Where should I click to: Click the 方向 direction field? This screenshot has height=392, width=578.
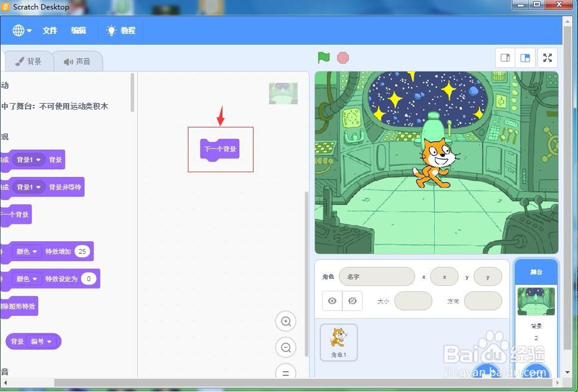tap(483, 301)
